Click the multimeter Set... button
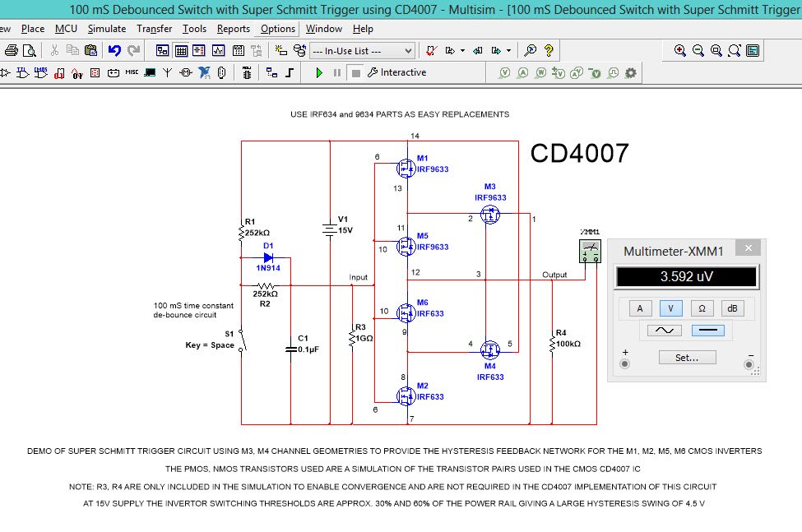This screenshot has width=802, height=532. click(x=687, y=357)
